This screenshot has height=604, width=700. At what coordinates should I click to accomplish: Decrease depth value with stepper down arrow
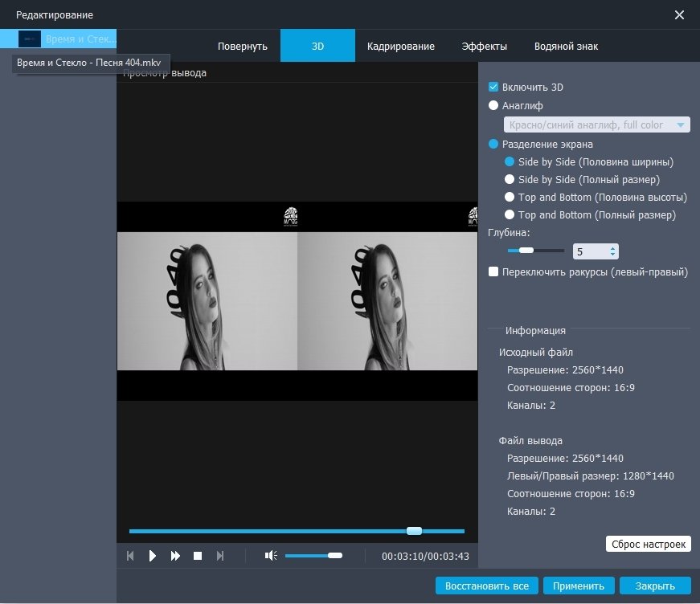(x=614, y=255)
